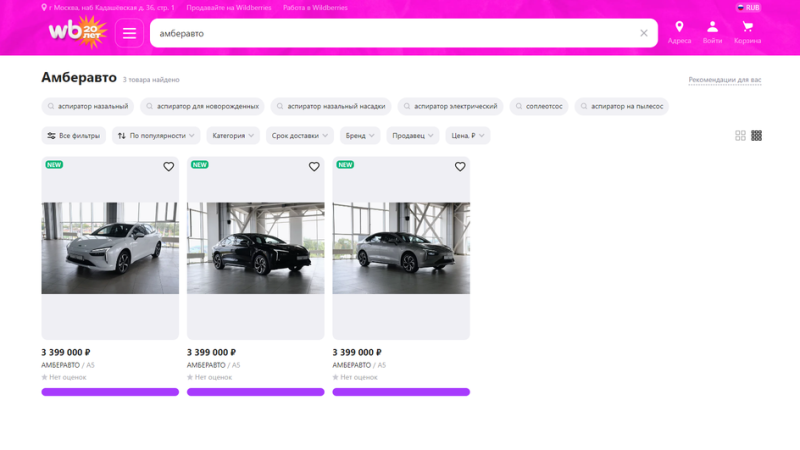Viewport: 800px width, 450px height.
Task: Select the аспиратор для новорожденных suggestion
Action: 203,106
